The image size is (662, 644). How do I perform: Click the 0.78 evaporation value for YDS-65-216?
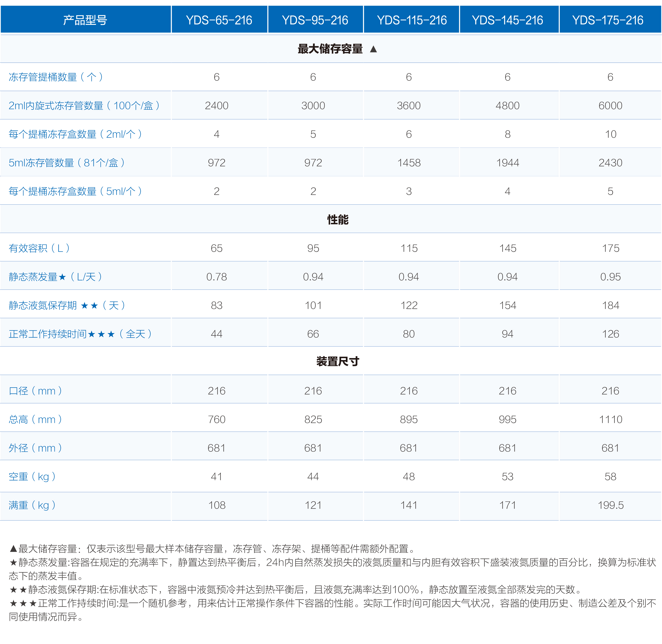(217, 277)
